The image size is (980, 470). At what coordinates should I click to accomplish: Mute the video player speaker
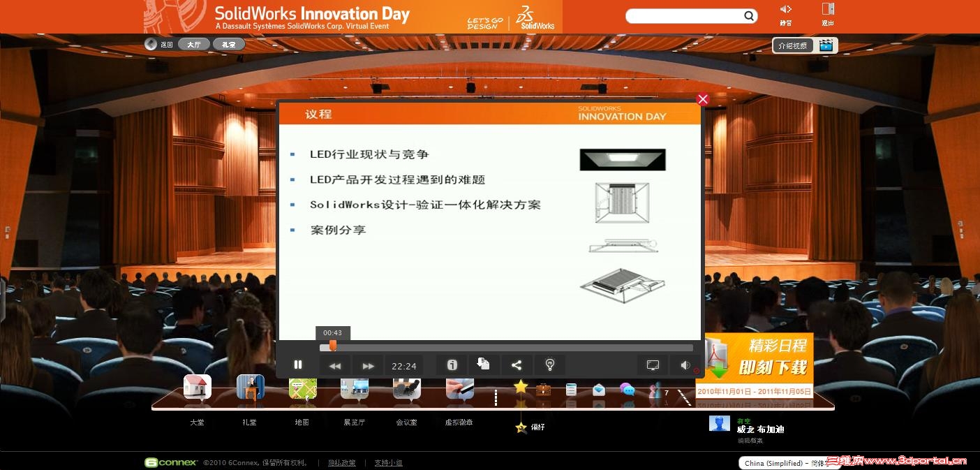[x=685, y=365]
